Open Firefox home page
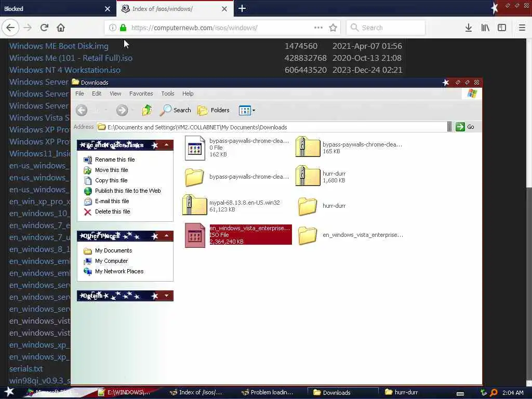Screen dimensions: 532x399 pos(61,28)
